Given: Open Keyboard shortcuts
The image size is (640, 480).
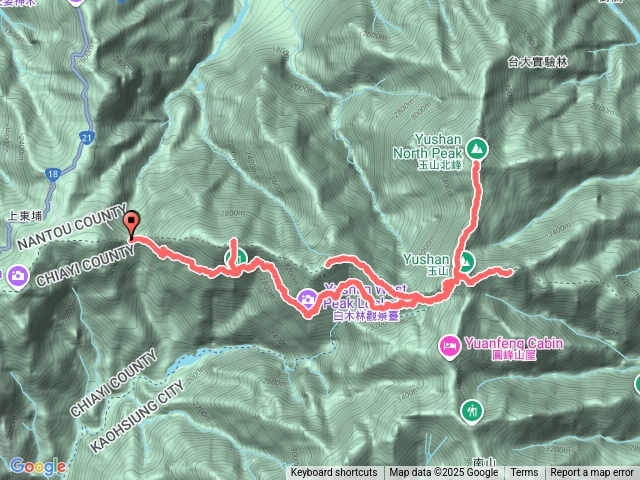Looking at the screenshot, I should tap(334, 473).
